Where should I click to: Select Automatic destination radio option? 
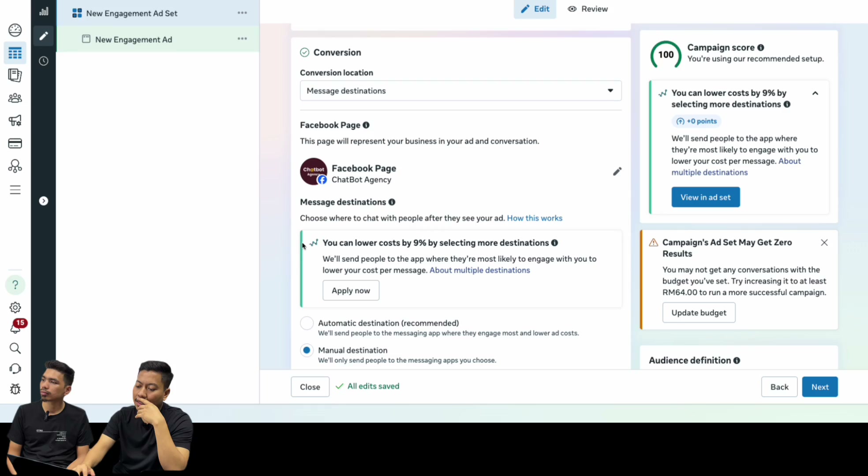307,323
